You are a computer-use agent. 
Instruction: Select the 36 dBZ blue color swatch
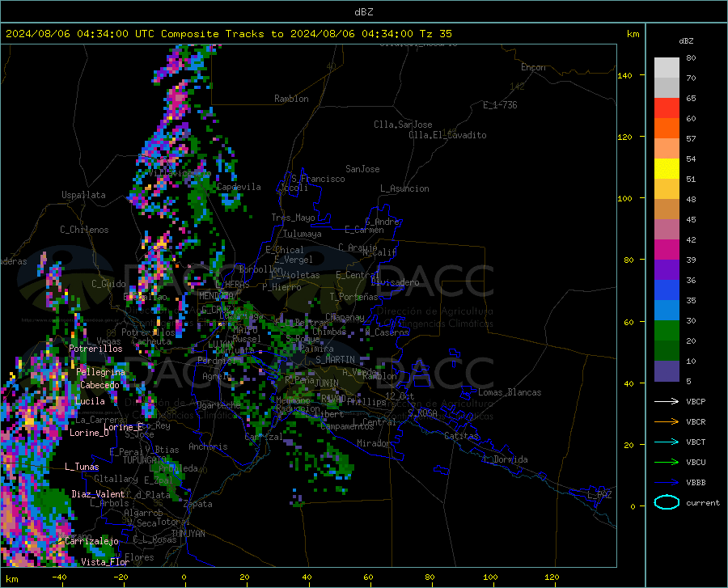tap(667, 290)
